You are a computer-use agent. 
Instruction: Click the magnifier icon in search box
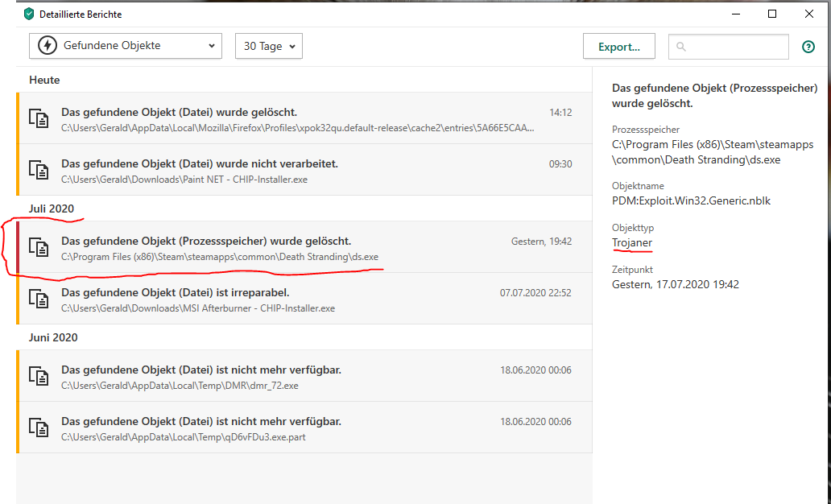pyautogui.click(x=681, y=48)
